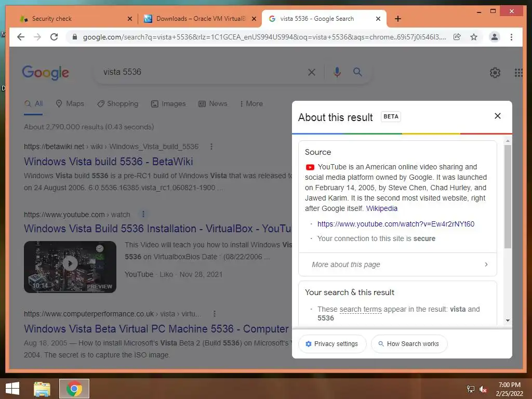Image resolution: width=532 pixels, height=399 pixels.
Task: Switch to Downloads Oracle VM VirtualBox tab
Action: [200, 19]
